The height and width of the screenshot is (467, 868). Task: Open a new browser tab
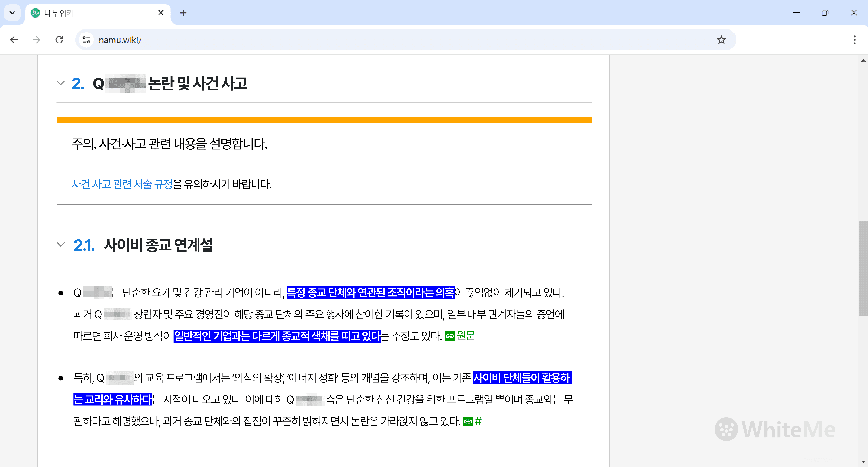[183, 13]
